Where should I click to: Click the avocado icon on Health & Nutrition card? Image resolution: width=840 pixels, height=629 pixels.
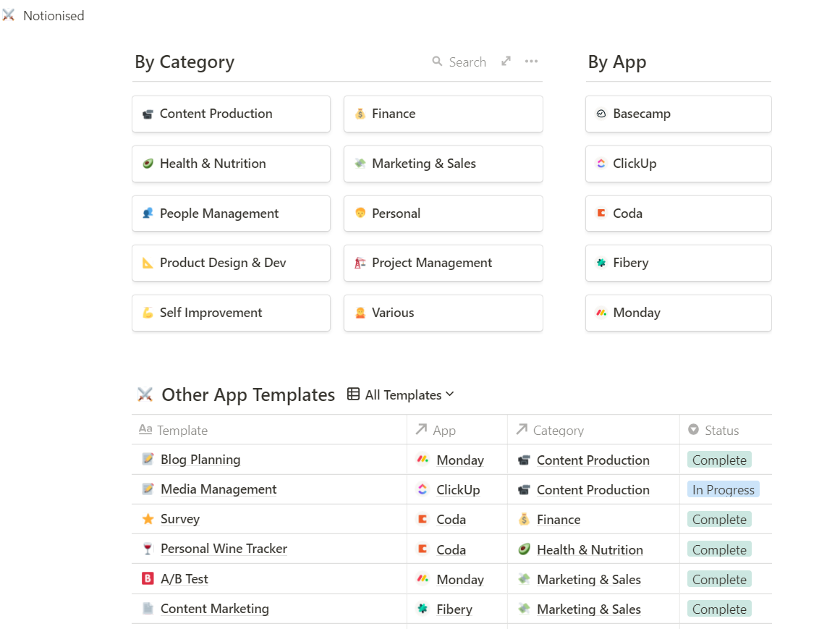(148, 164)
